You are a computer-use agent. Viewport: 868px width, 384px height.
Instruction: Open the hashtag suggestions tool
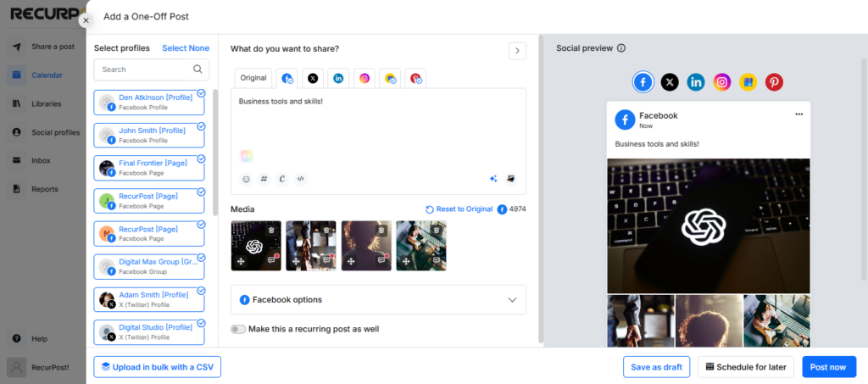click(x=264, y=179)
